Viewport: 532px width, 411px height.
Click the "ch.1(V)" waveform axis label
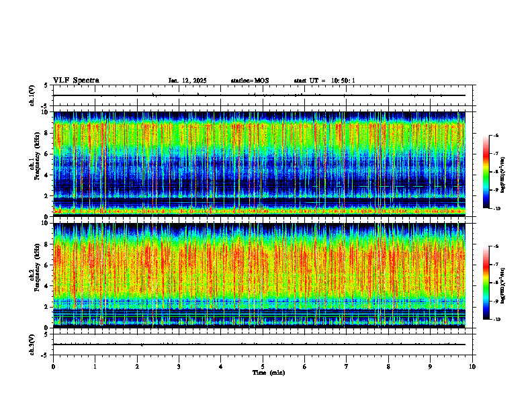pos(32,95)
